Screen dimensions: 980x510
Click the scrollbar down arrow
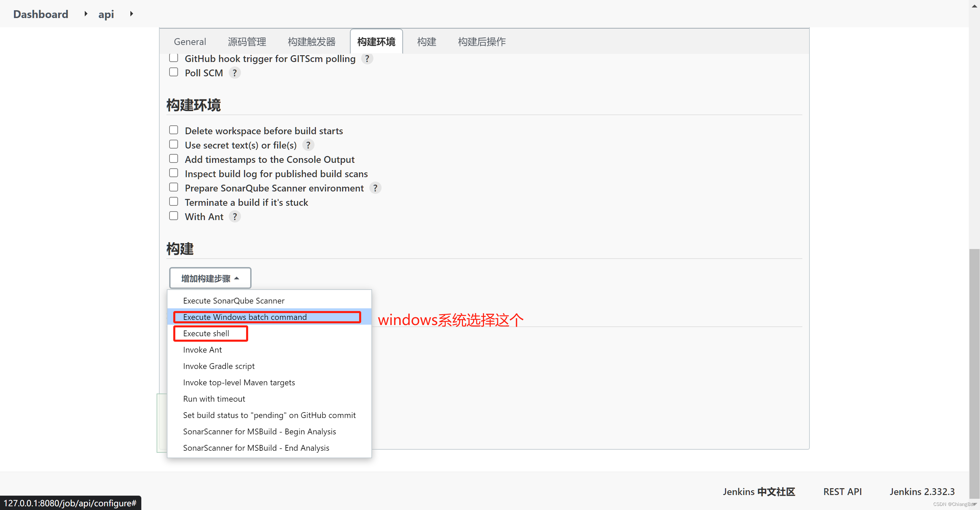(974, 504)
